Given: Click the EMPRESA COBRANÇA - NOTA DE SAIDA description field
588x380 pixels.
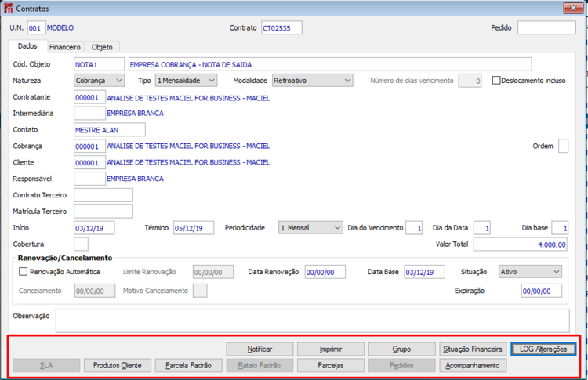Looking at the screenshot, I should click(330, 64).
